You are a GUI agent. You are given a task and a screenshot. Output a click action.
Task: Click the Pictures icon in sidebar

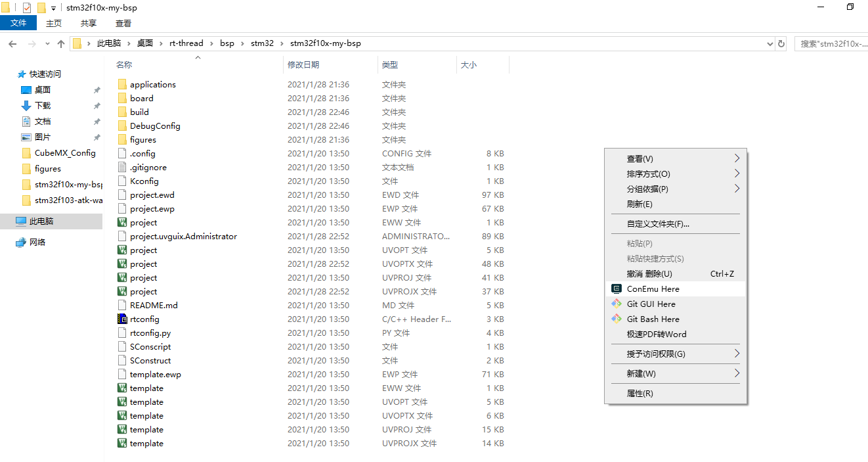point(26,137)
